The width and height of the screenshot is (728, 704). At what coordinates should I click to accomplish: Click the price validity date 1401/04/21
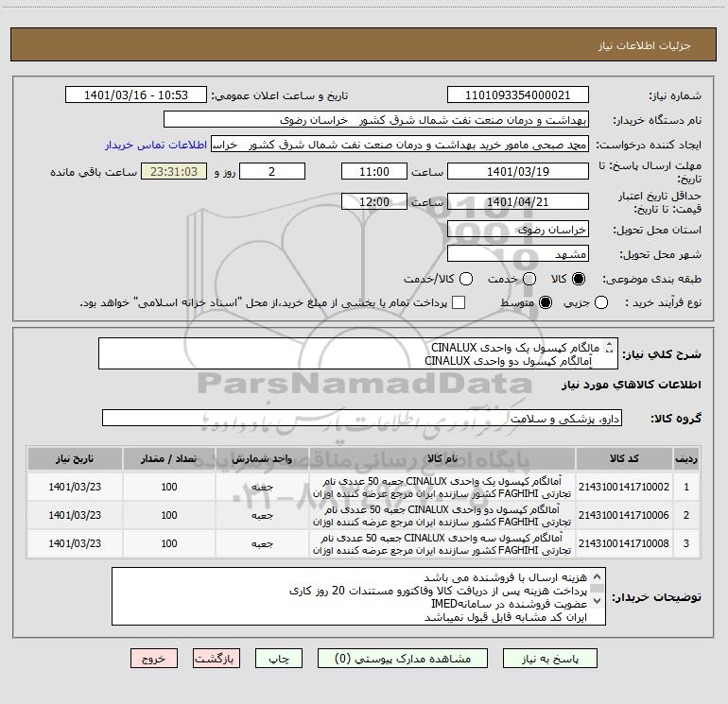coord(518,201)
